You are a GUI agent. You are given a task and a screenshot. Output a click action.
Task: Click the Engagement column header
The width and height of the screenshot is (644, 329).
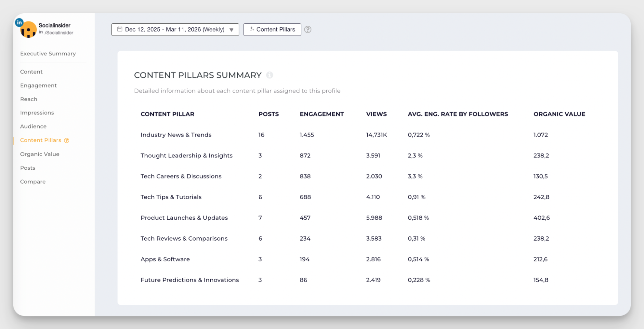click(322, 114)
